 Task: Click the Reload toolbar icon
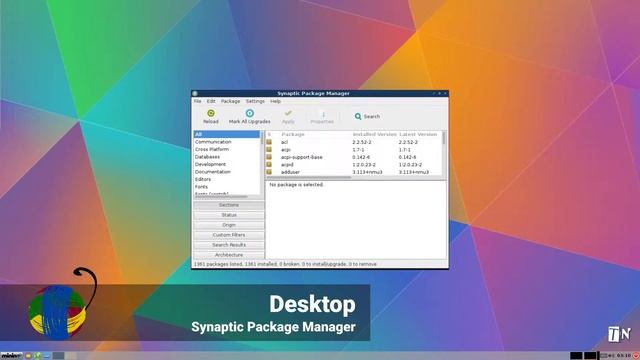coord(211,113)
